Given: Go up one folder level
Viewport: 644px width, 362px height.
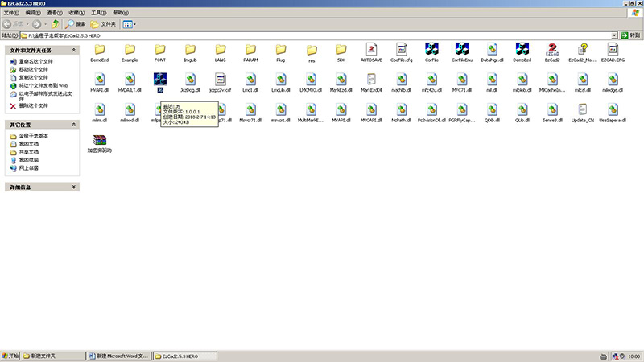Looking at the screenshot, I should (55, 24).
